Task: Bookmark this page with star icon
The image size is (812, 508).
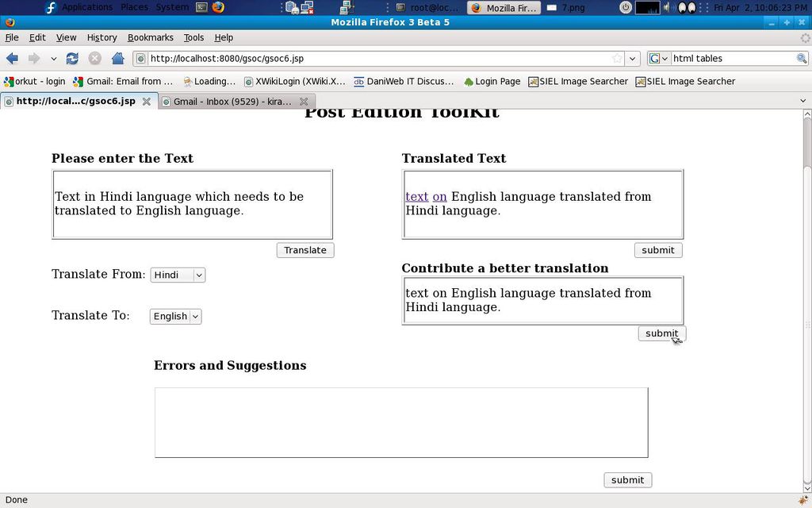Action: 617,58
